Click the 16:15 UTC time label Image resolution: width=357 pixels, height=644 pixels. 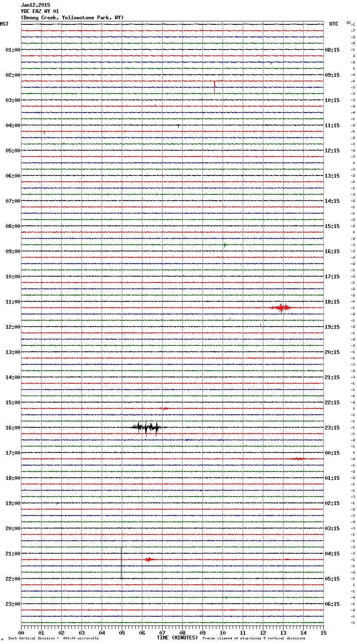click(x=332, y=251)
